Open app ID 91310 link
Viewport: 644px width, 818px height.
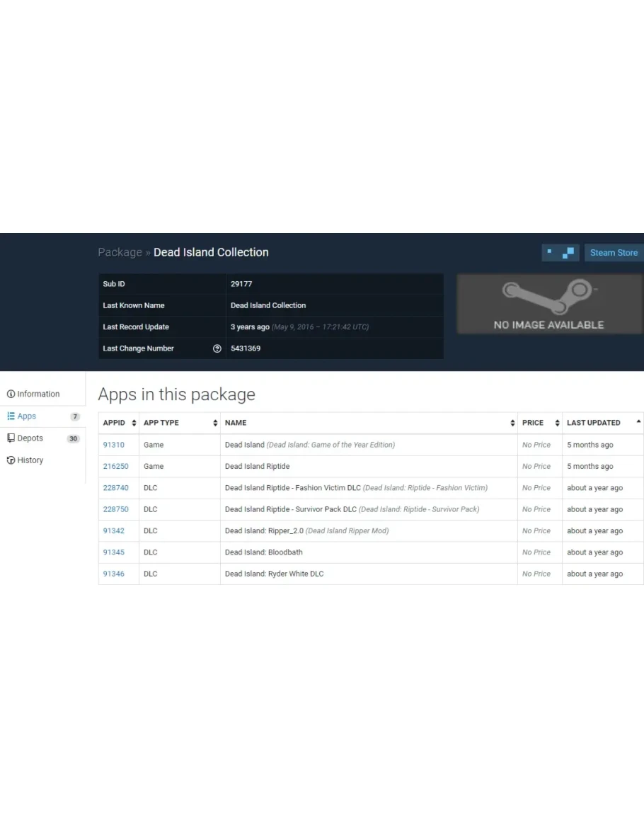[113, 445]
